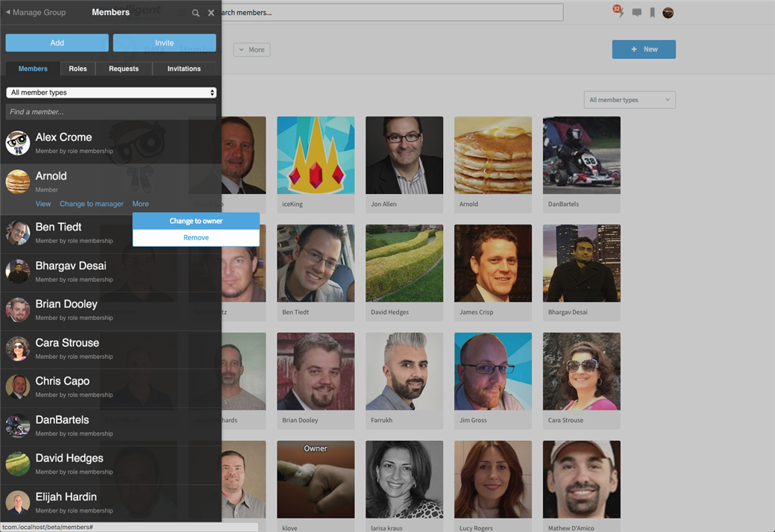Image resolution: width=775 pixels, height=532 pixels.
Task: Open Ben Tiedt's photo in grid
Action: (316, 263)
